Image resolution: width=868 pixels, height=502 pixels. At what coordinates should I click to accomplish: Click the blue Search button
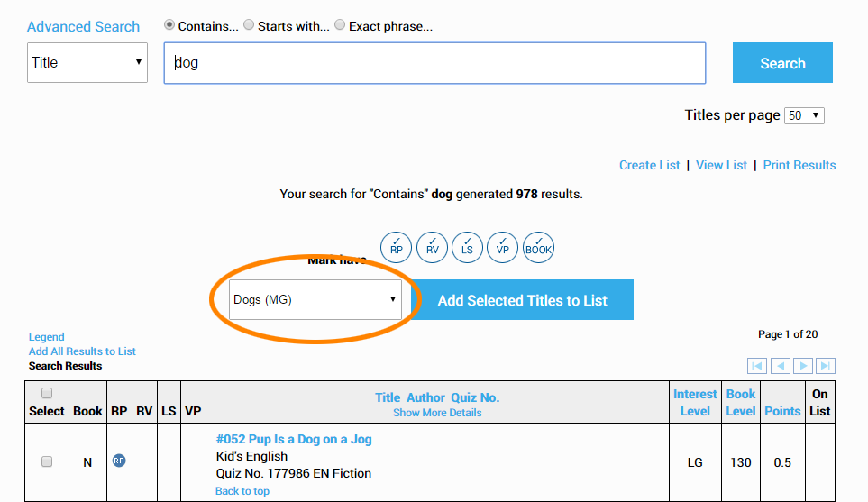click(782, 62)
